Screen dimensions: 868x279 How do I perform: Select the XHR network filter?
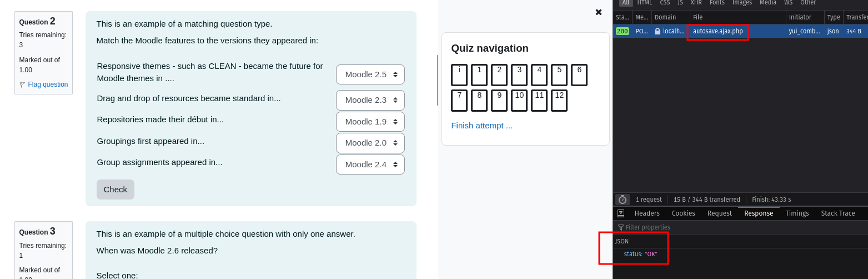pyautogui.click(x=696, y=3)
